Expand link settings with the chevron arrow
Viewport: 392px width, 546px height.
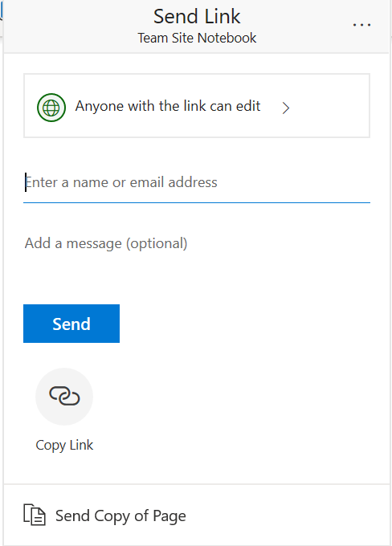coord(286,108)
